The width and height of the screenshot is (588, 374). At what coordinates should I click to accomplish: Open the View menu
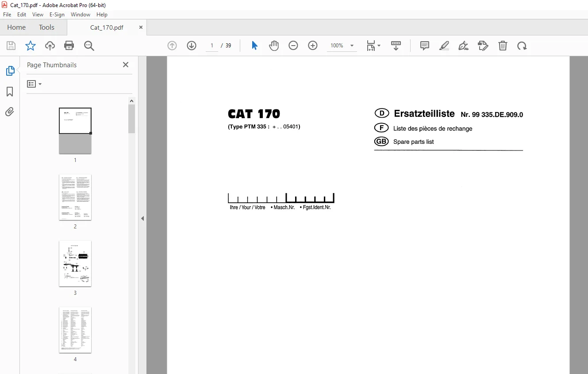pyautogui.click(x=38, y=15)
